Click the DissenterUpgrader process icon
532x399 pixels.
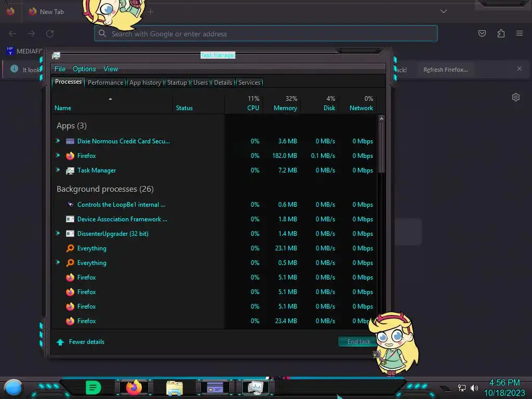point(70,233)
